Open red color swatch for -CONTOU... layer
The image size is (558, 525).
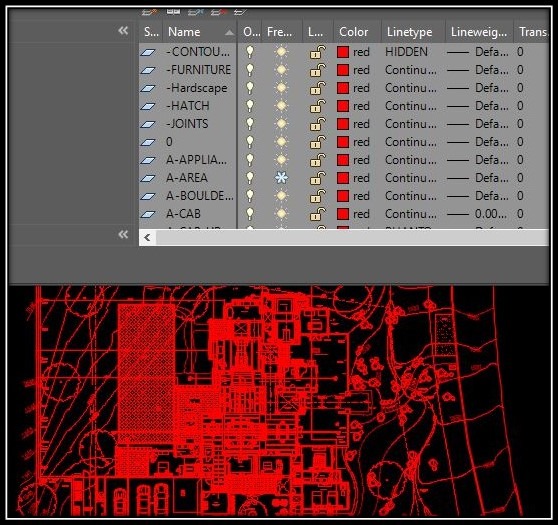click(x=343, y=52)
